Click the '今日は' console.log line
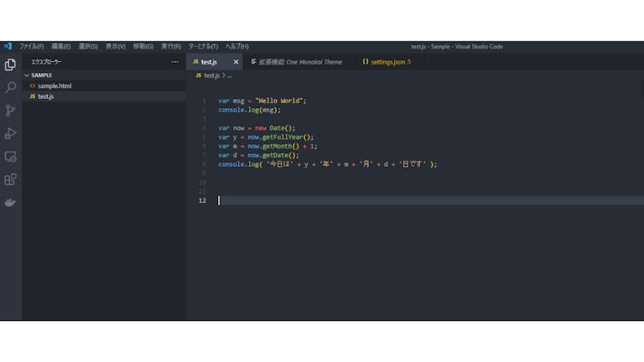644x362 pixels. [327, 164]
